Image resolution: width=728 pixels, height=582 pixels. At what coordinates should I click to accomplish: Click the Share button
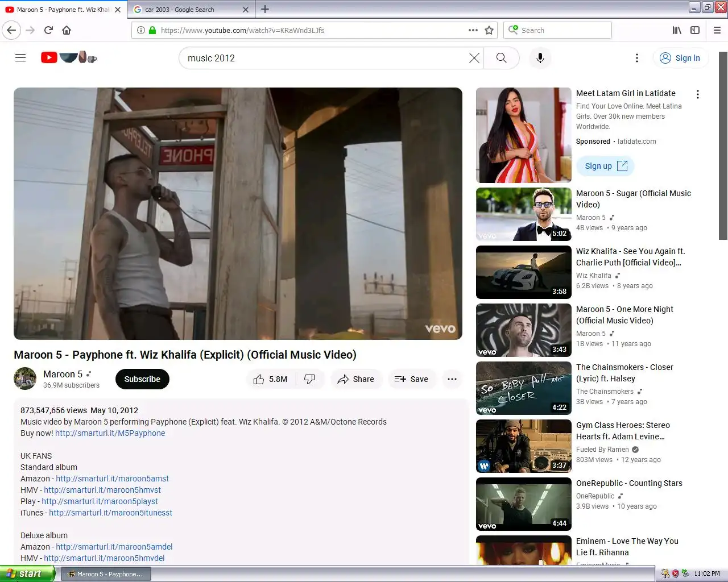click(x=356, y=379)
